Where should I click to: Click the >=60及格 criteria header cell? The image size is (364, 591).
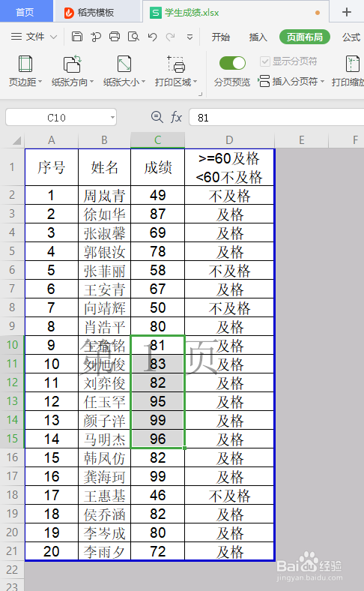229,167
